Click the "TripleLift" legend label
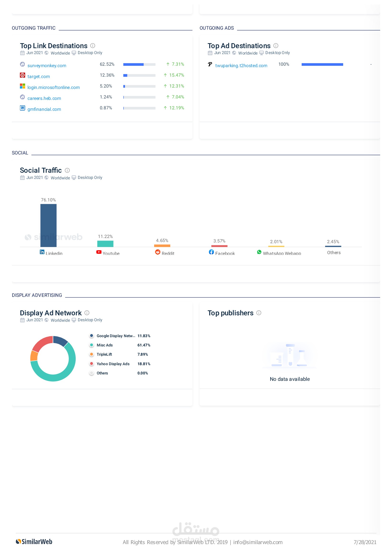Viewport: 392px width, 555px height. 104,354
